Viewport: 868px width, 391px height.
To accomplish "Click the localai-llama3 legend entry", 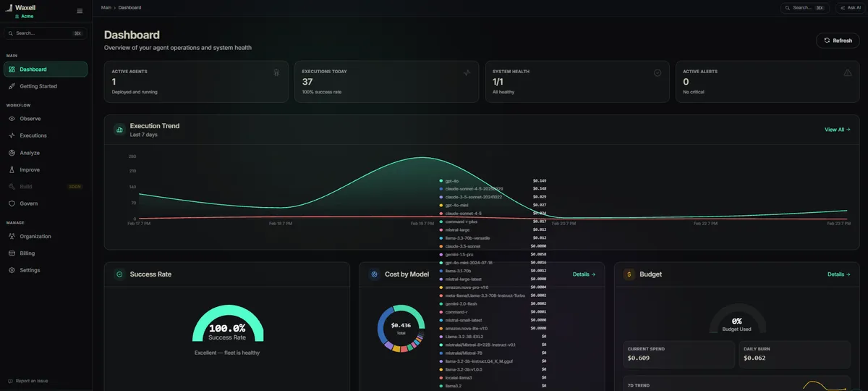I will (x=459, y=377).
